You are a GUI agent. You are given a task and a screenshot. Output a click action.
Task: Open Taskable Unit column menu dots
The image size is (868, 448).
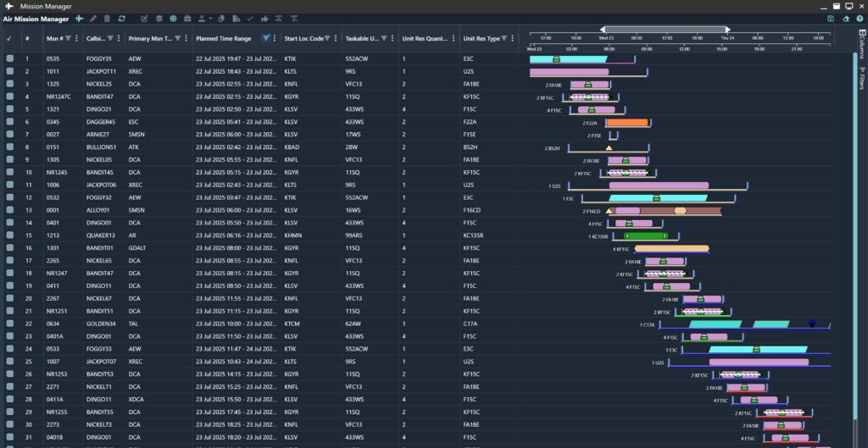(x=392, y=39)
